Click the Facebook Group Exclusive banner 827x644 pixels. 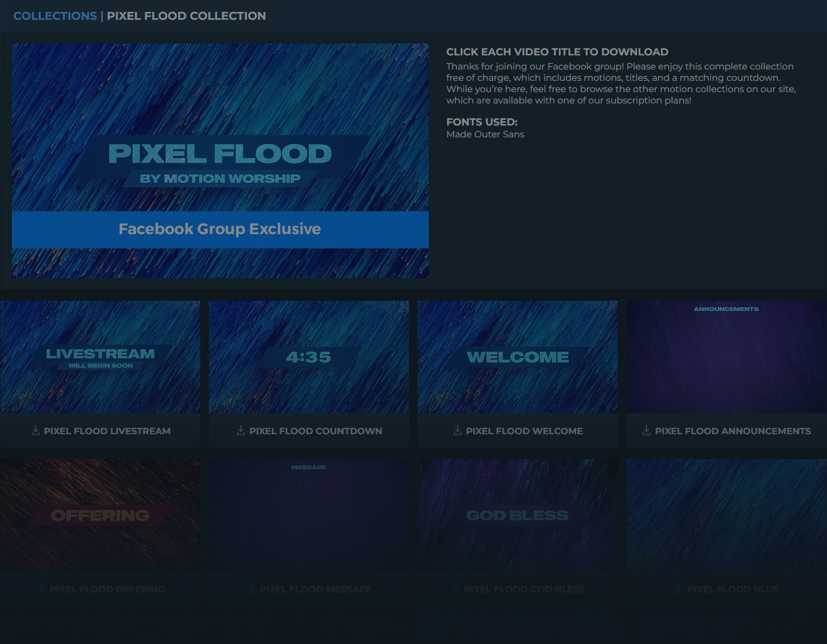pos(220,230)
